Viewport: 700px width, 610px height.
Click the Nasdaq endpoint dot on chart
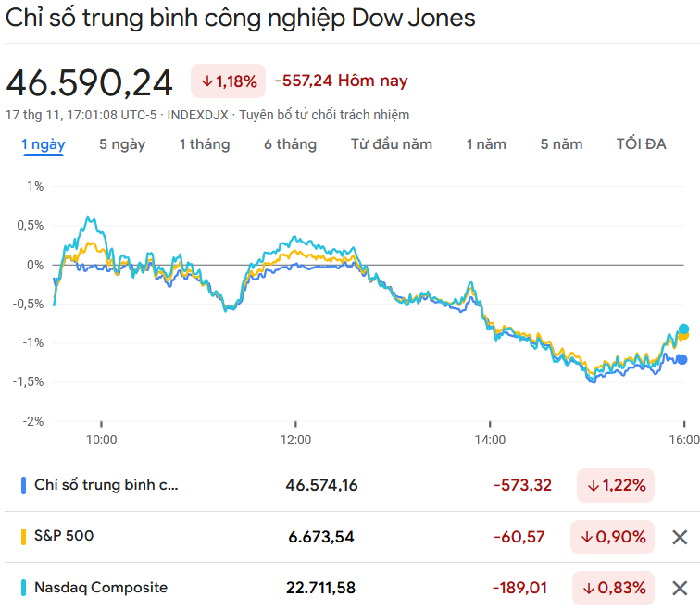pos(684,329)
